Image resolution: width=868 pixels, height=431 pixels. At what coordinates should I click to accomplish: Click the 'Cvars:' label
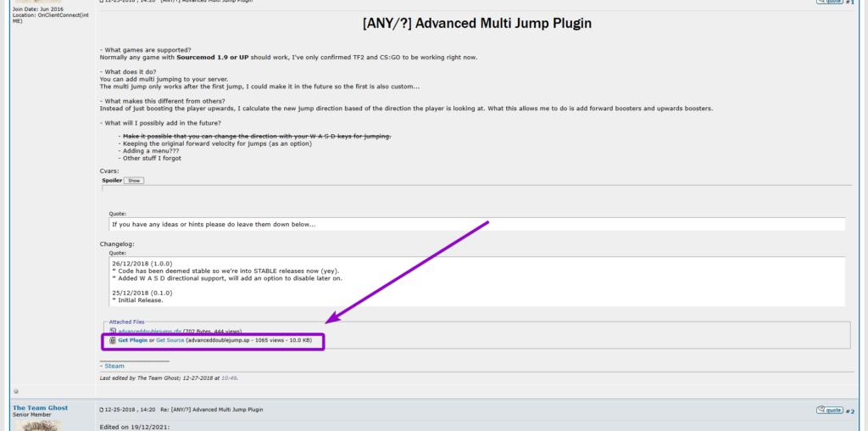[109, 171]
